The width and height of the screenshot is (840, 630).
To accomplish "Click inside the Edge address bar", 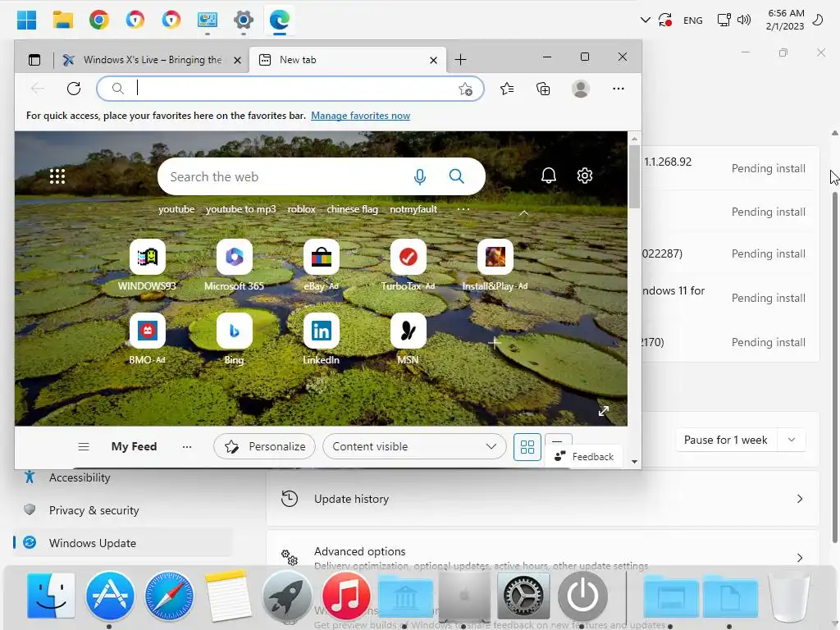I will click(x=290, y=89).
